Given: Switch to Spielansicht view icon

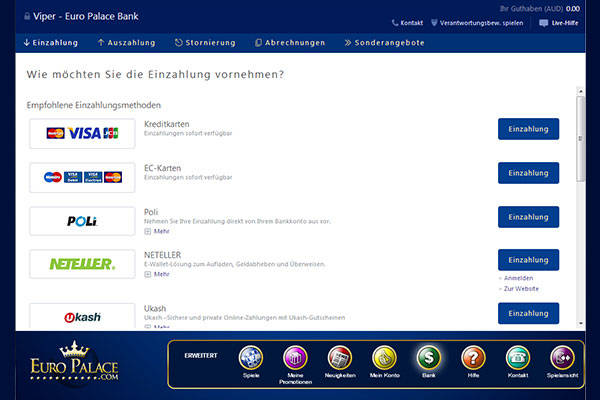Looking at the screenshot, I should (561, 359).
